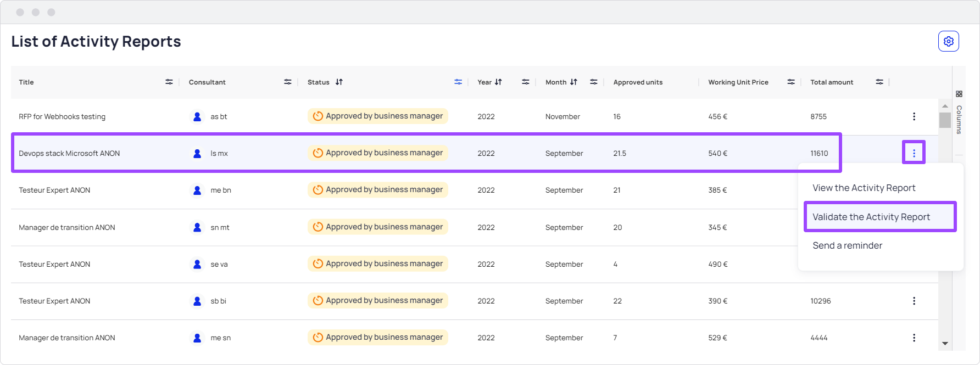Viewport: 980px width, 365px height.
Task: Open the actions menu for RFP for Webhooks testing
Action: pos(914,116)
